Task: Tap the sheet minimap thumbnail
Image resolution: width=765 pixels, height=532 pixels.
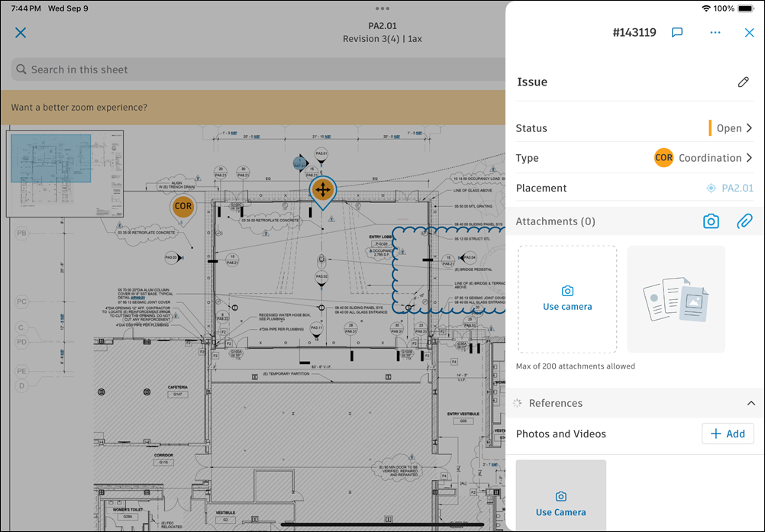Action: point(65,173)
